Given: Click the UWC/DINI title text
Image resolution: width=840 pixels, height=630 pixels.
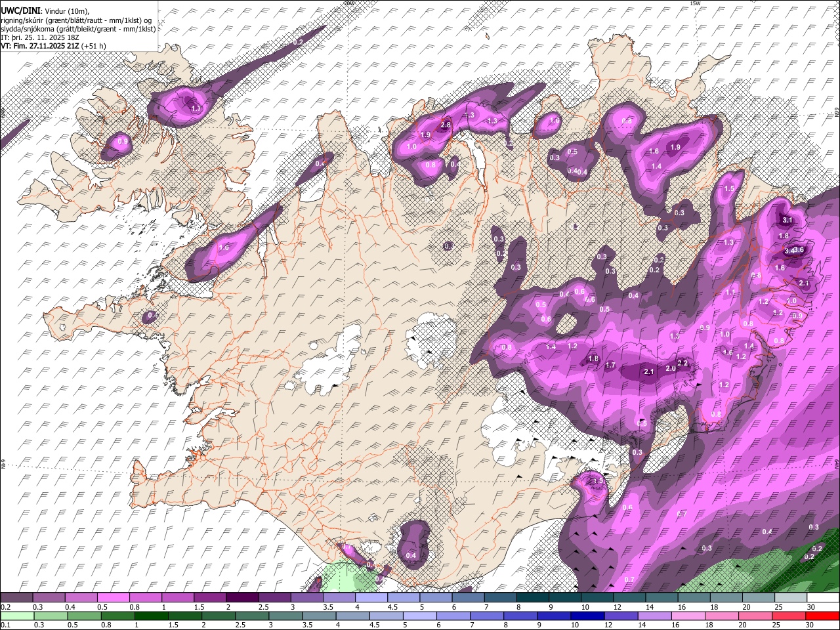Looking at the screenshot, I should [x=21, y=11].
